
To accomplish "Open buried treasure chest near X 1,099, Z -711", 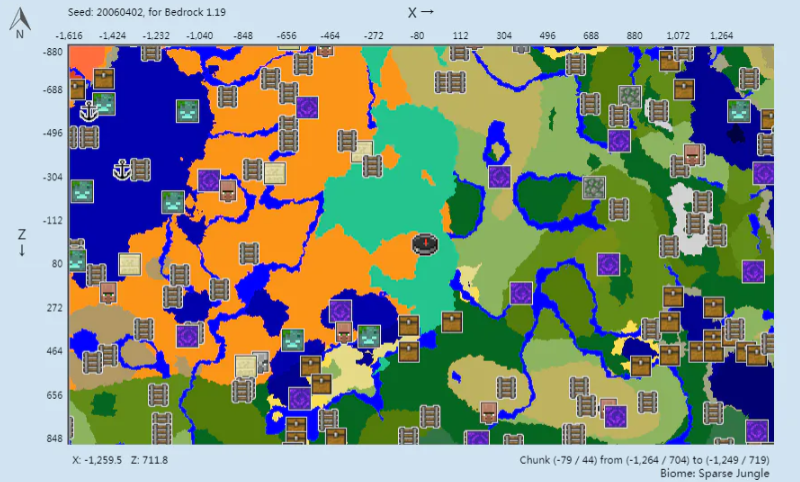I will pos(684,89).
